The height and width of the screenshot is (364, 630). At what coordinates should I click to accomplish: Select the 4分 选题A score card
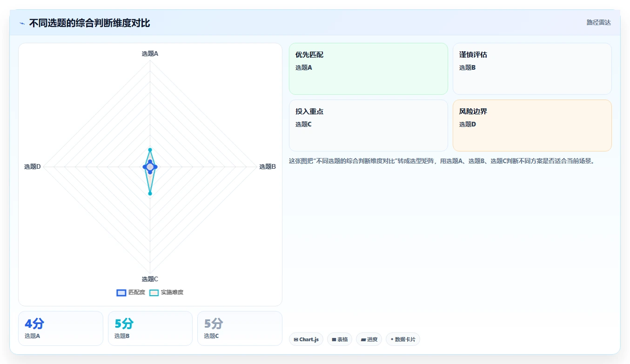coord(60,328)
